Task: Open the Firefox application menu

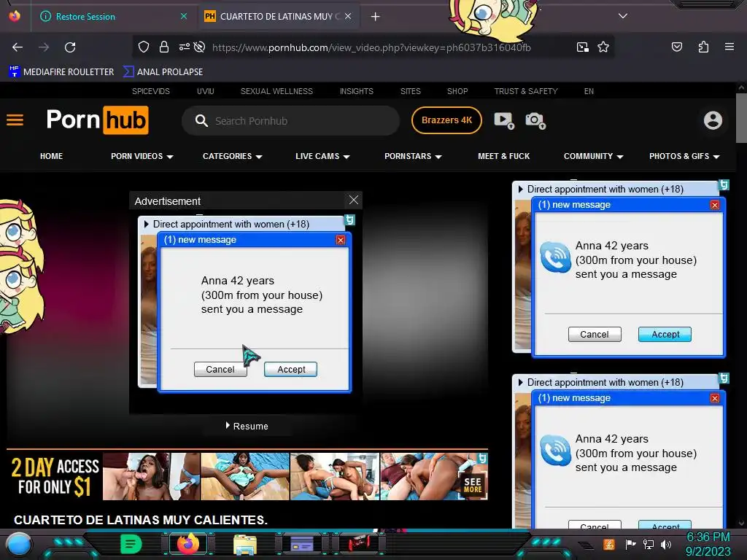Action: pyautogui.click(x=729, y=47)
